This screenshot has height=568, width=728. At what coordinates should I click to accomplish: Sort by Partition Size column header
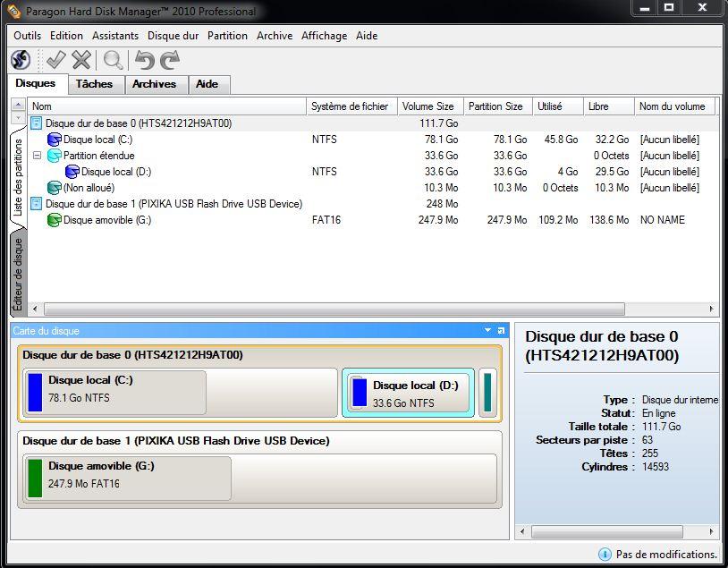coord(498,106)
